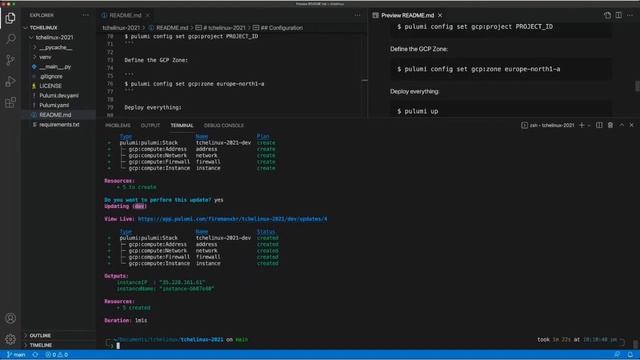This screenshot has width=640, height=360.
Task: Open the Extensions view
Action: tap(11, 102)
